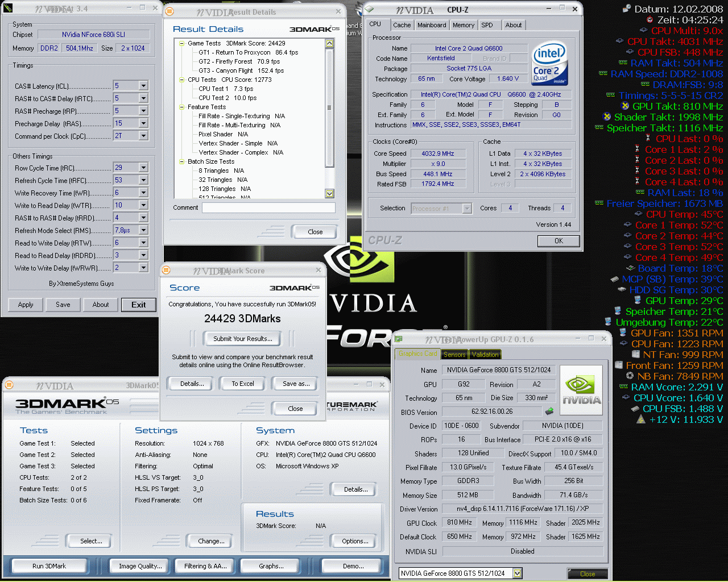Click the board icon beside Board Temp

pyautogui.click(x=630, y=268)
